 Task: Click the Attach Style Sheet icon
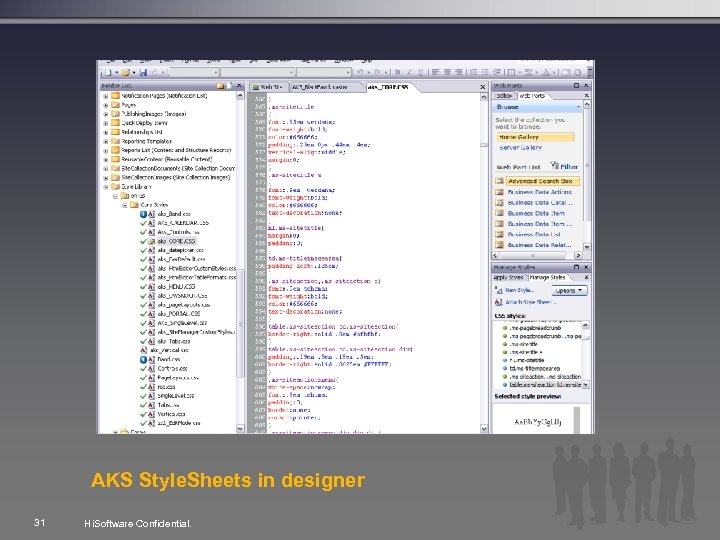(x=499, y=302)
